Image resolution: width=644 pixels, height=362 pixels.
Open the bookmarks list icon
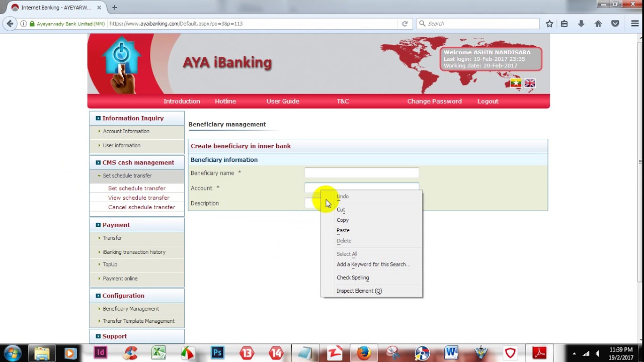click(564, 24)
